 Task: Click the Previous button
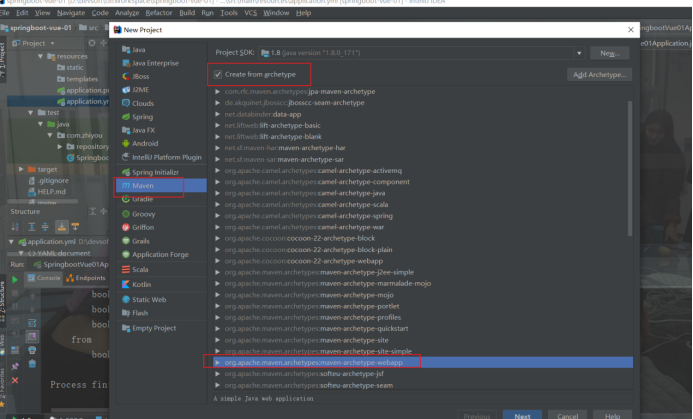(x=477, y=416)
